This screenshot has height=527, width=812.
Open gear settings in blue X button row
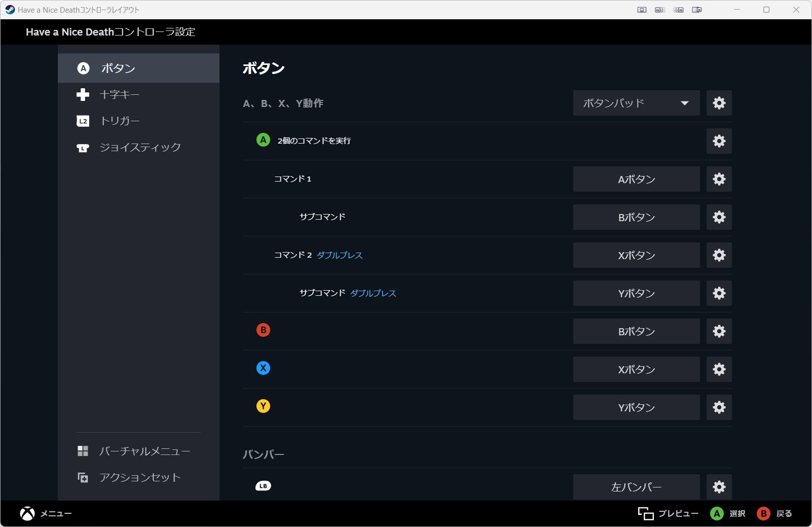point(719,369)
